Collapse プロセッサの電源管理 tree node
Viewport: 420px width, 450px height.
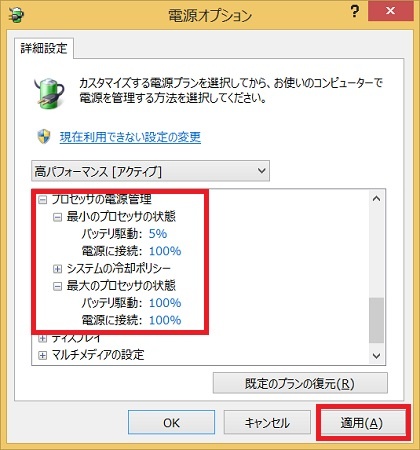pyautogui.click(x=42, y=200)
